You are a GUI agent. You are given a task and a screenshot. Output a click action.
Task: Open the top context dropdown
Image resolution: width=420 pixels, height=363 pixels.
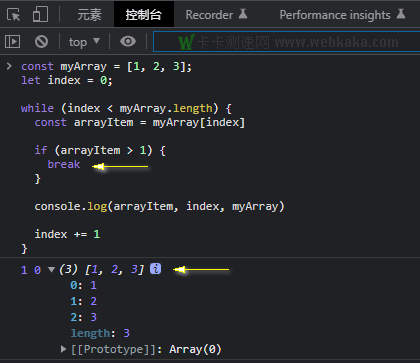point(84,42)
